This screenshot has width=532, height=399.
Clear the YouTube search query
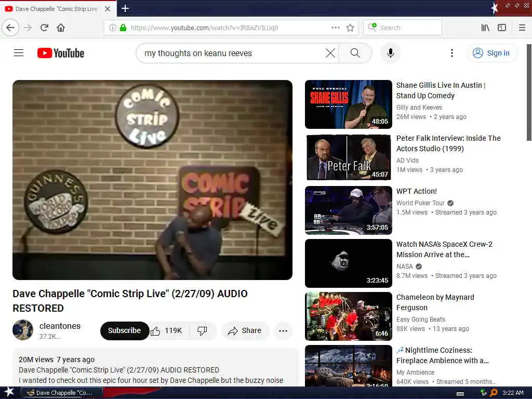pos(330,53)
